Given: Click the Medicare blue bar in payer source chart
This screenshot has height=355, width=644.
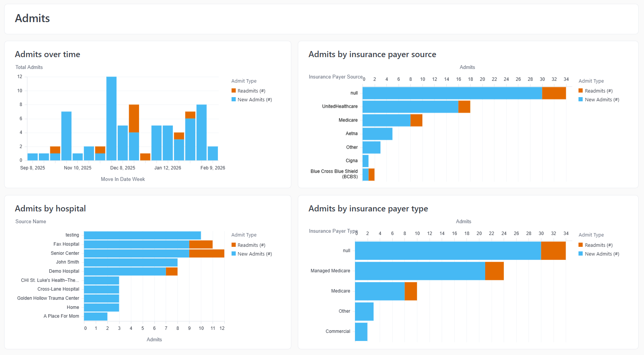Looking at the screenshot, I should pos(387,120).
